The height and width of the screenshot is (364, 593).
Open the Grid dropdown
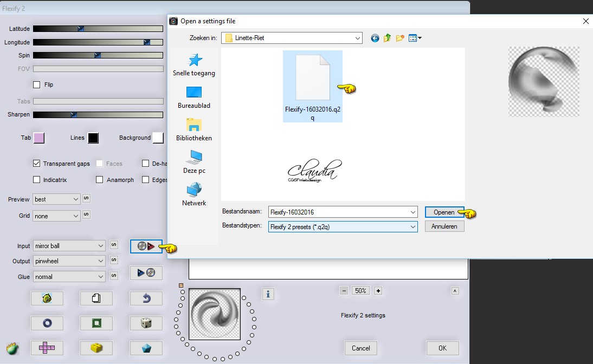(56, 216)
